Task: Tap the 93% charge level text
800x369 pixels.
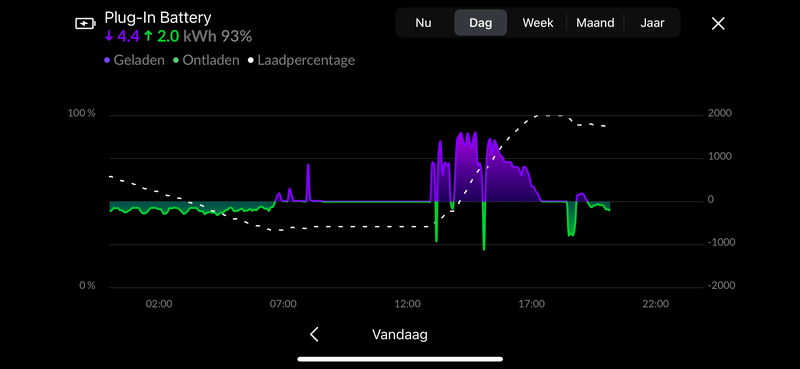Action: [236, 37]
